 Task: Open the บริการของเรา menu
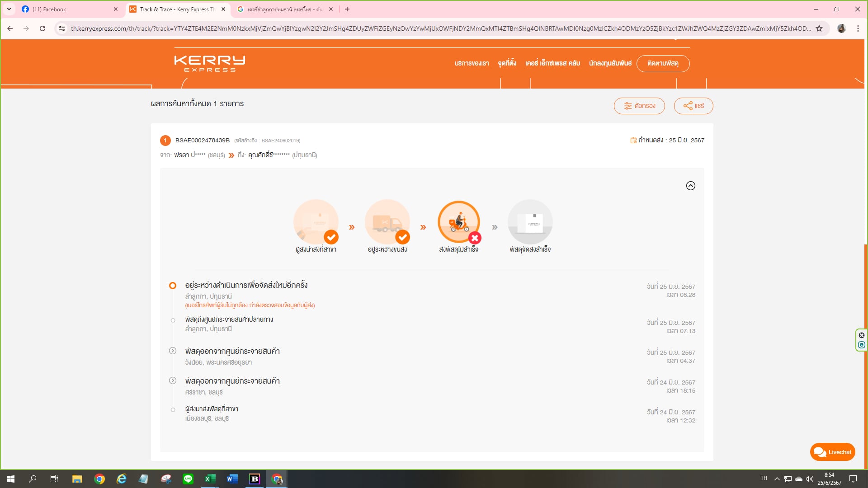pos(472,63)
